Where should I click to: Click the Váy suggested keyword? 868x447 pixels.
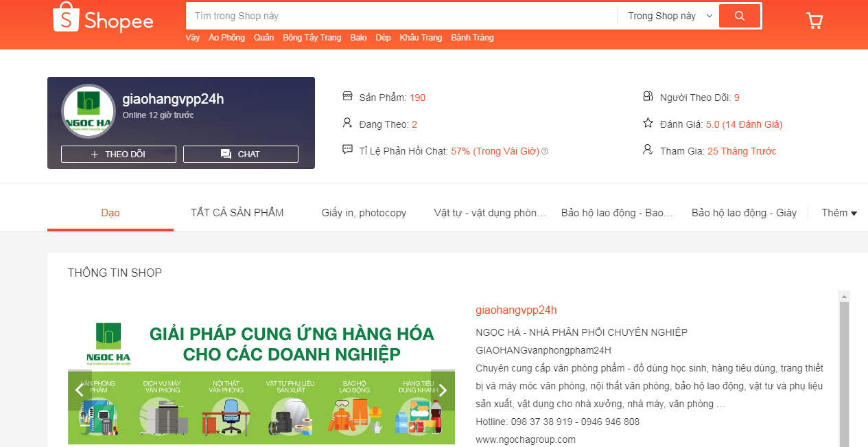193,38
